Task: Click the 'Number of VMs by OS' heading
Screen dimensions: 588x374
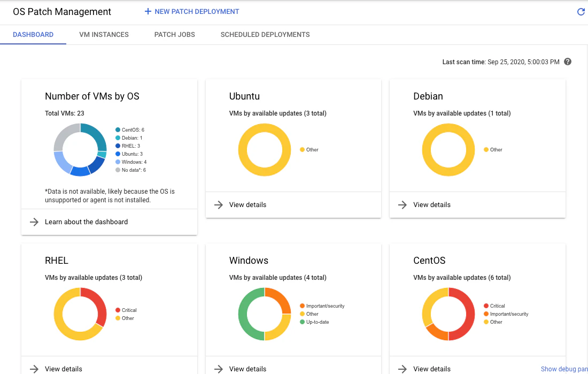Action: (92, 96)
